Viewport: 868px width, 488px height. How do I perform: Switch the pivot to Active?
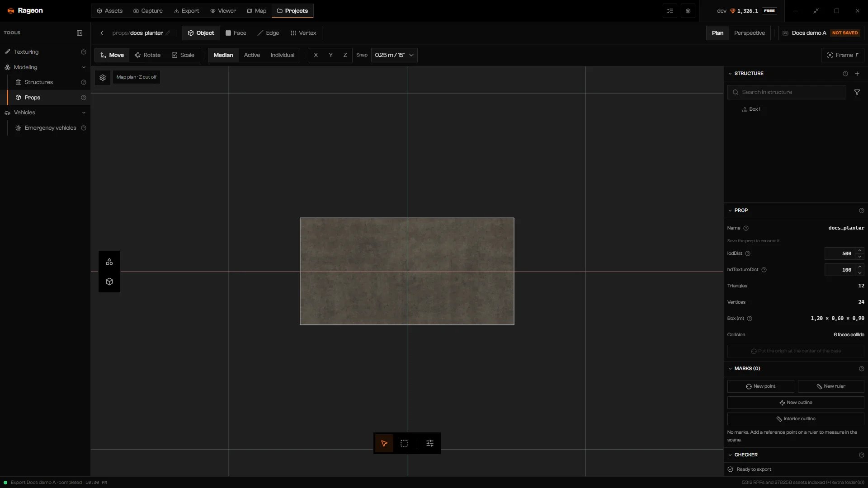[x=252, y=55]
